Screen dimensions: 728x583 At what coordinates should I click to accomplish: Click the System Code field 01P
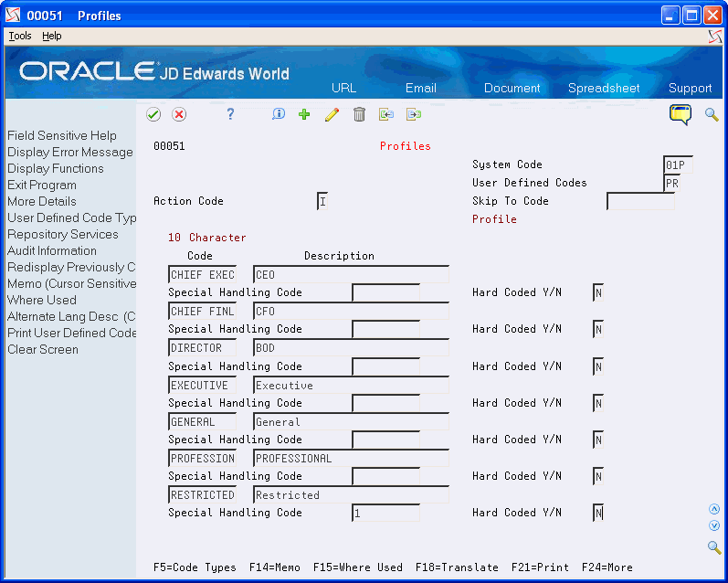678,164
